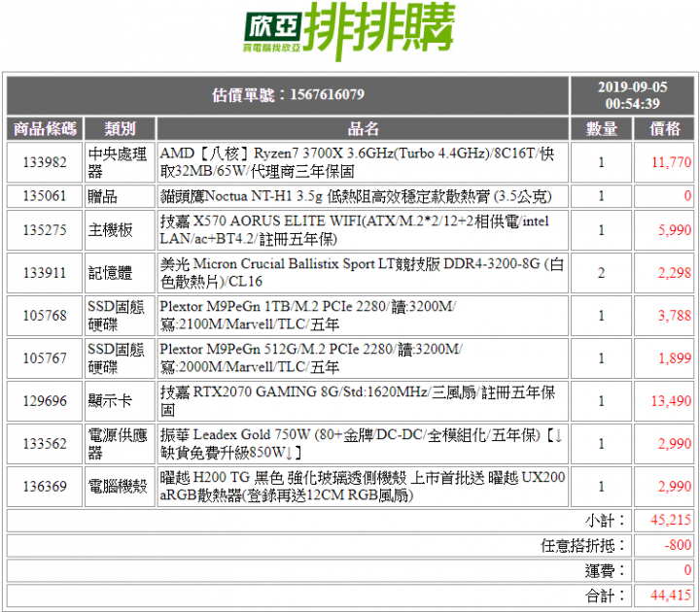Select barcode 133982
Viewport: 700px width, 612px height.
point(45,162)
